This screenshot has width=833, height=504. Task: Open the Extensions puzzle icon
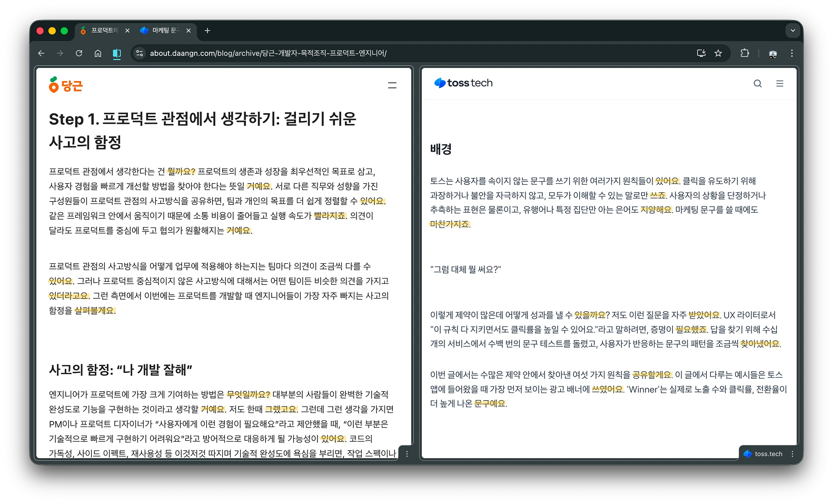pyautogui.click(x=745, y=53)
